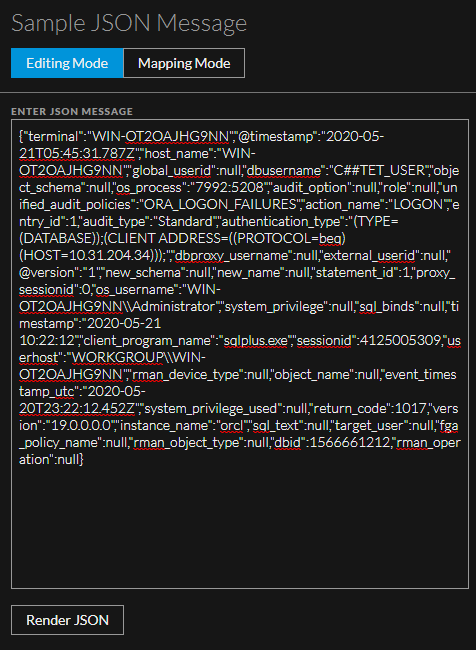The height and width of the screenshot is (650, 476).
Task: Switch to Editing Mode tab
Action: [67, 63]
